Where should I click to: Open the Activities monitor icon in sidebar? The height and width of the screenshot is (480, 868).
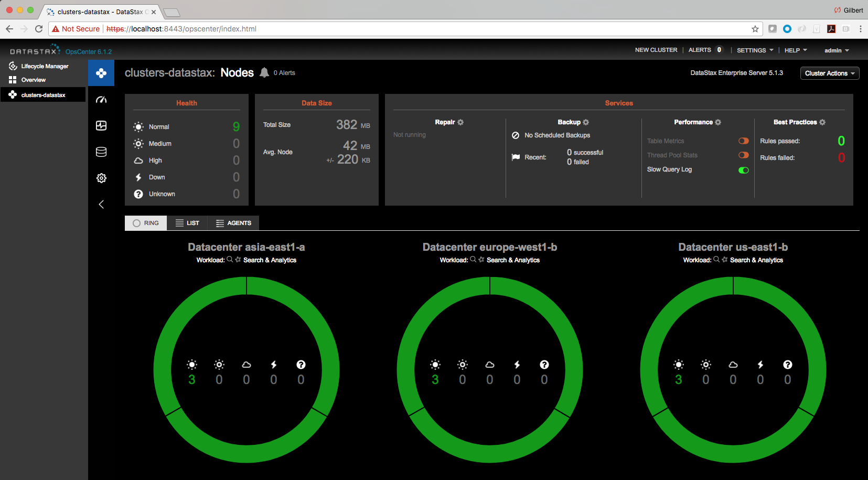point(101,125)
